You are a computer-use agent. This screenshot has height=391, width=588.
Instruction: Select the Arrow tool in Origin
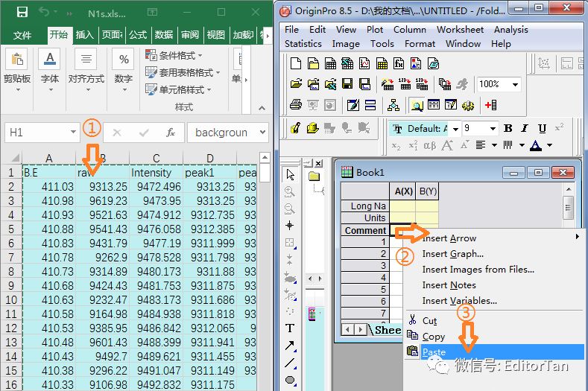290,346
